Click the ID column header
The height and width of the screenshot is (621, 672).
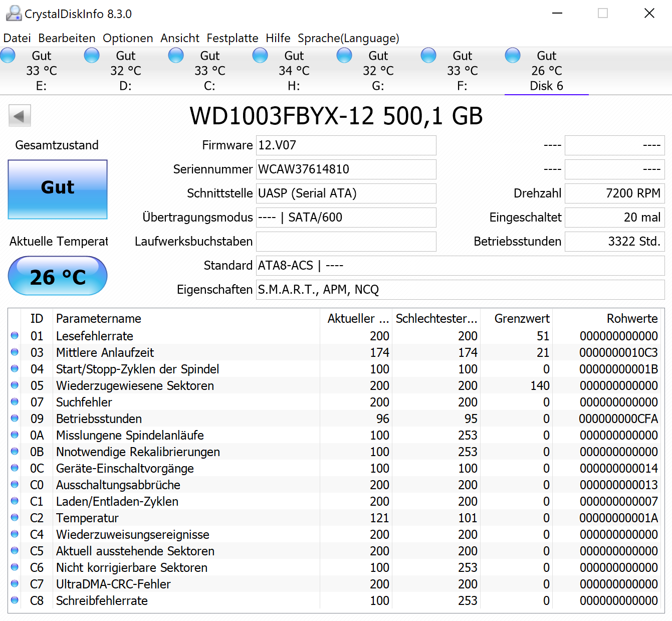coord(37,318)
